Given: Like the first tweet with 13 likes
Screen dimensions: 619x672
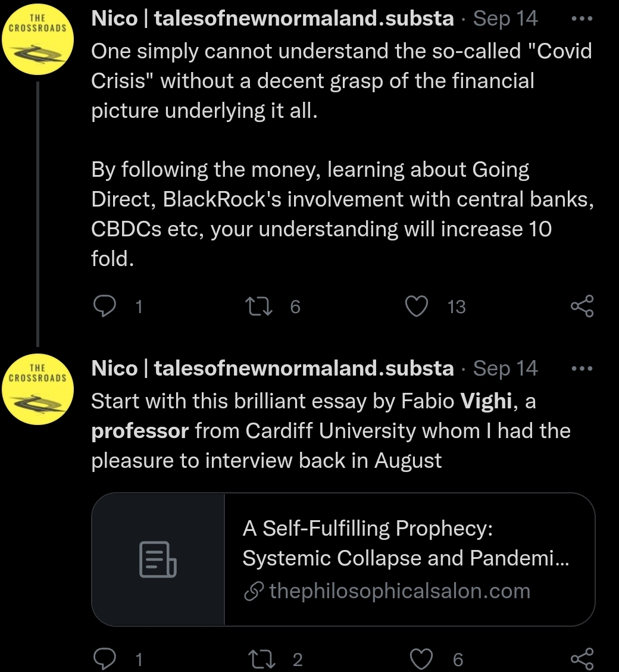Looking at the screenshot, I should pos(417,306).
